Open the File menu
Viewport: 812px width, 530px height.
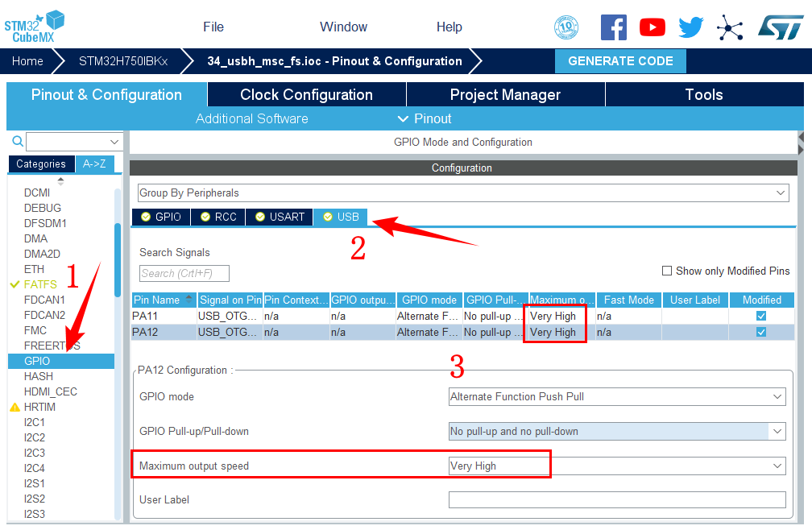tap(213, 27)
